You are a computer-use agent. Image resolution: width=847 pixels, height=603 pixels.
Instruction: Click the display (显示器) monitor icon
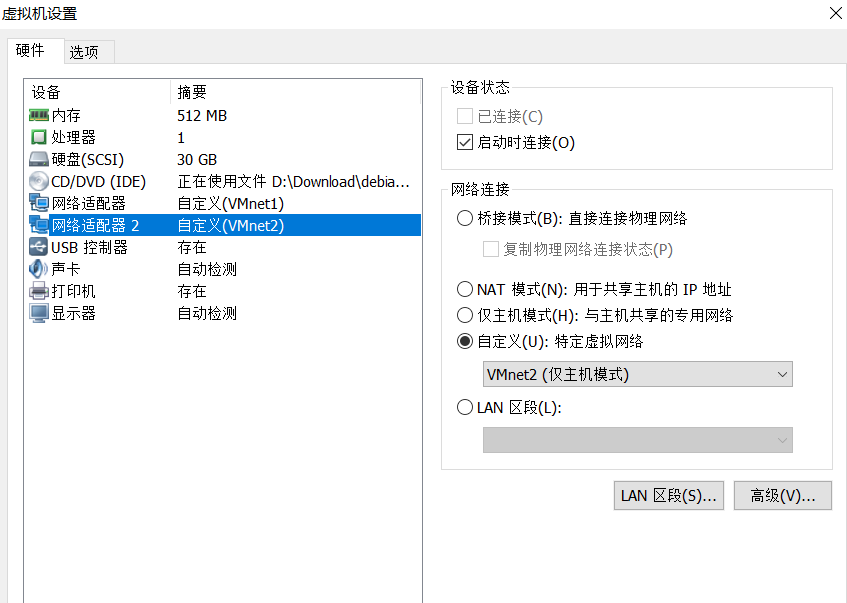coord(39,314)
